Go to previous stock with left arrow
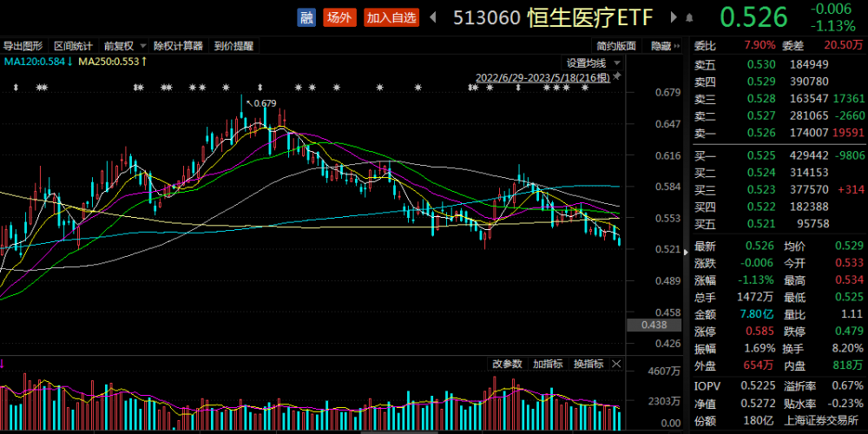This screenshot has height=434, width=868. pos(433,17)
